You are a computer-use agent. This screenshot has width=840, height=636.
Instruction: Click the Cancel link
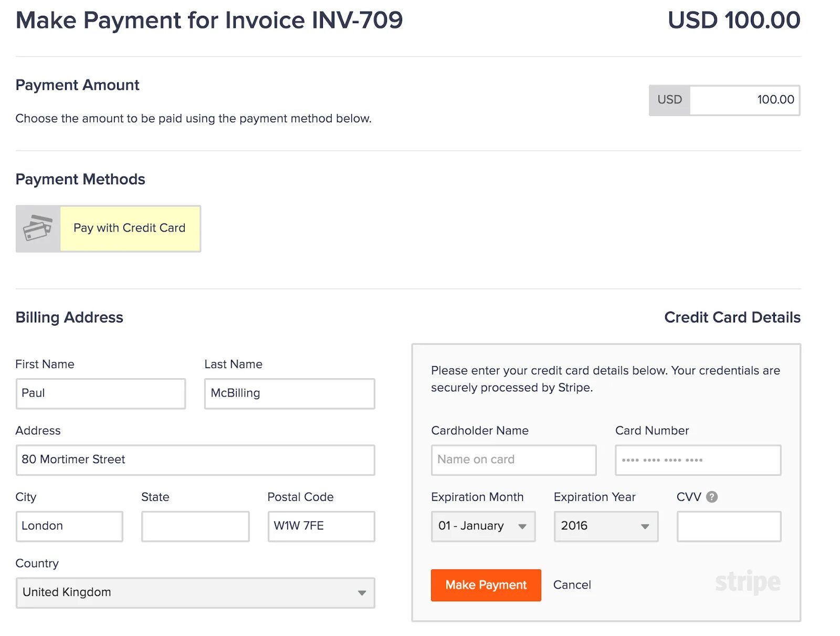tap(572, 585)
